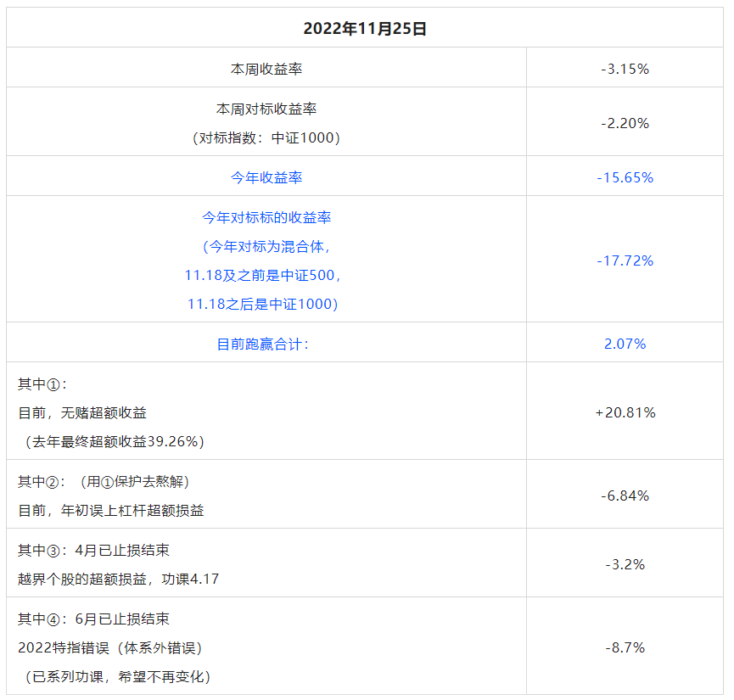Click the -3.15% weekly return value
The height and width of the screenshot is (700, 734).
click(625, 69)
